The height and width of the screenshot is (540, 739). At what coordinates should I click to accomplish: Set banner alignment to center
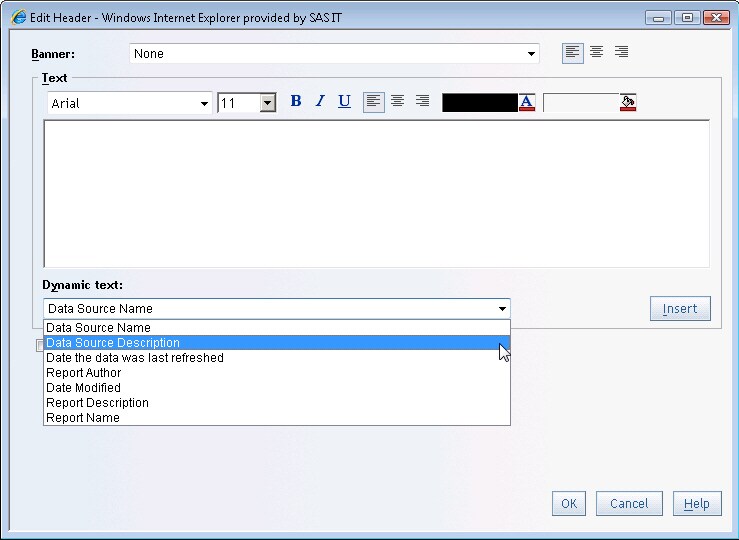coord(597,52)
